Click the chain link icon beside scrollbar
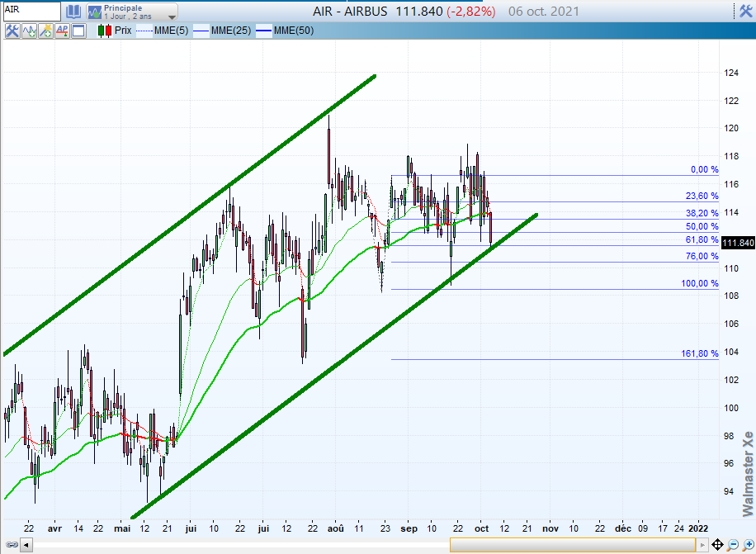This screenshot has width=756, height=554. click(x=12, y=545)
